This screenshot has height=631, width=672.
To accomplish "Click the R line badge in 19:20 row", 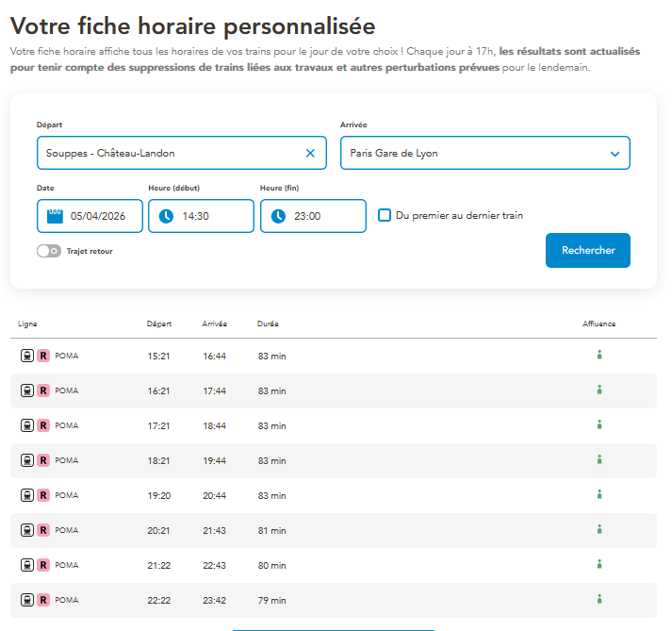I will (43, 495).
